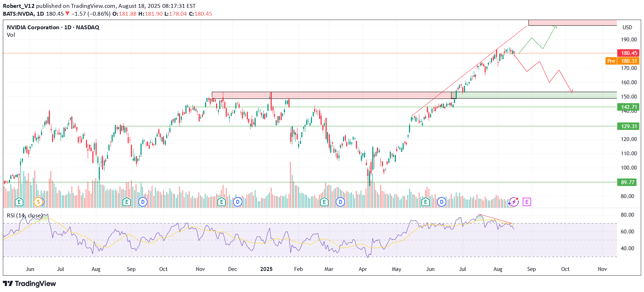644x292 pixels.
Task: Click the Dec label on the time axis
Action: point(232,269)
